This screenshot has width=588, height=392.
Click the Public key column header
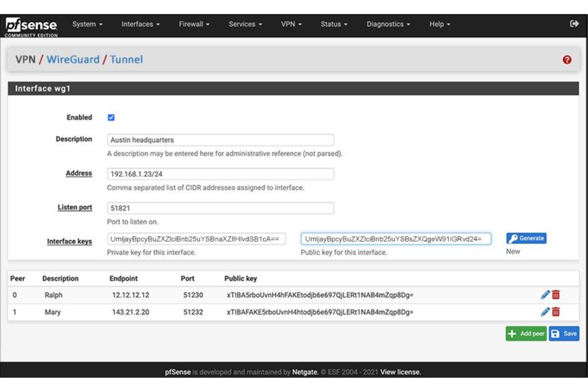241,278
